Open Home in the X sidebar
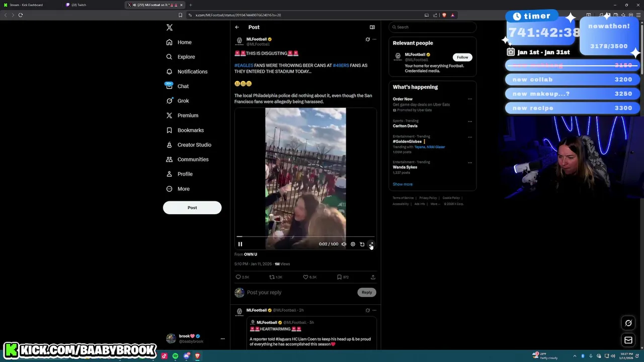 (179, 42)
